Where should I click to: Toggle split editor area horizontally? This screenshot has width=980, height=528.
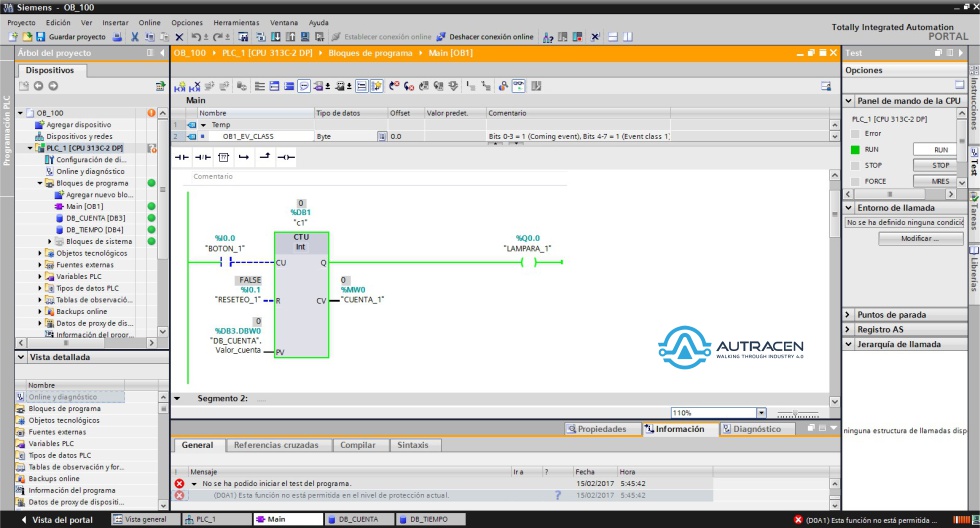pos(613,37)
